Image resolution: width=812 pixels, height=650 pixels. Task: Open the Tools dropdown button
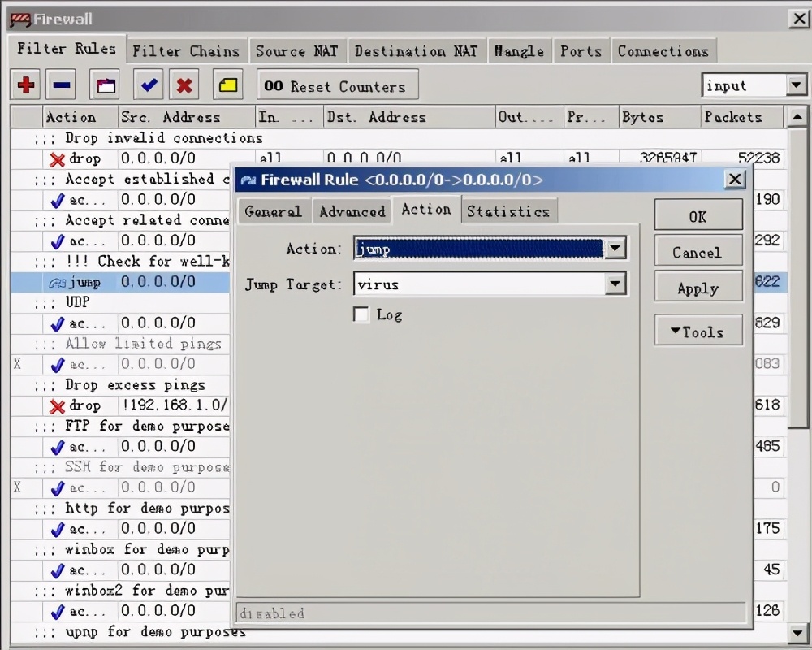click(698, 331)
